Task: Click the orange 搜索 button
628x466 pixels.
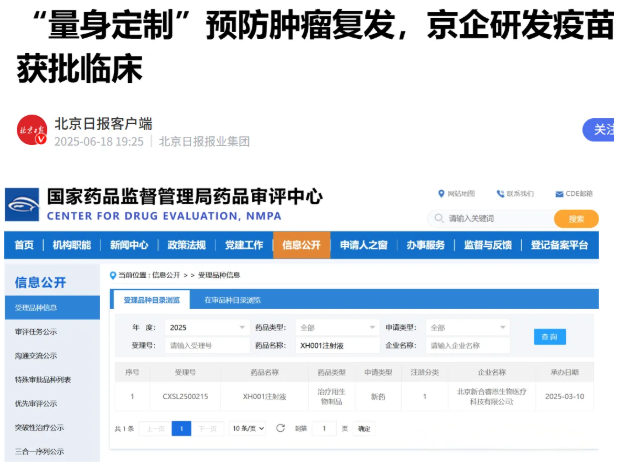Action: 576,218
